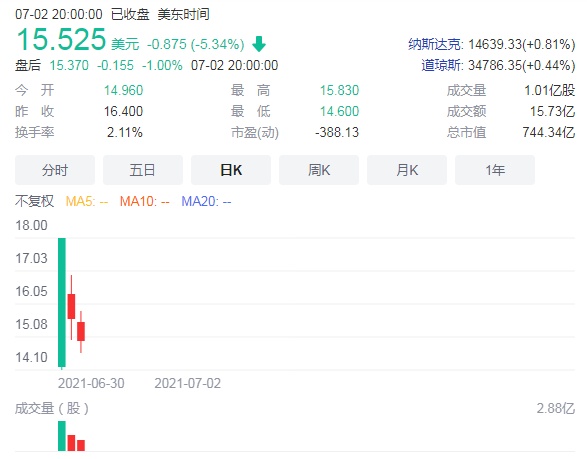The image size is (587, 459).
Task: Toggle the MA10 moving average indicator
Action: [x=145, y=201]
